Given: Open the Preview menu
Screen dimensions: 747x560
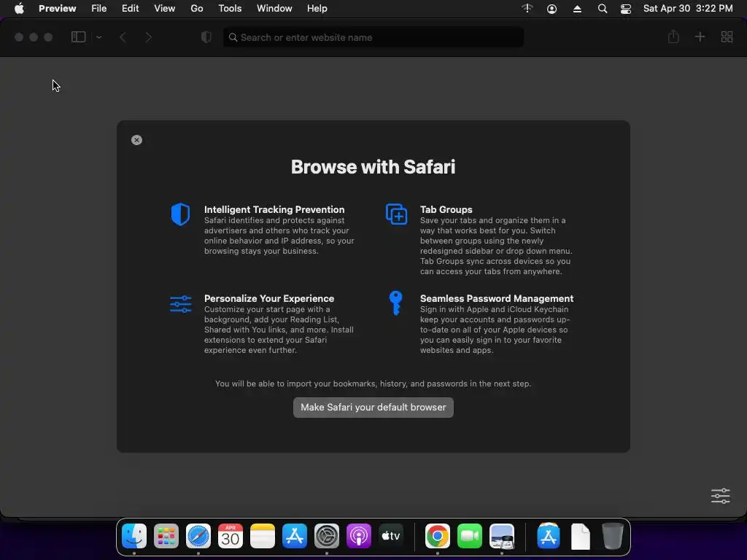Looking at the screenshot, I should [x=57, y=9].
